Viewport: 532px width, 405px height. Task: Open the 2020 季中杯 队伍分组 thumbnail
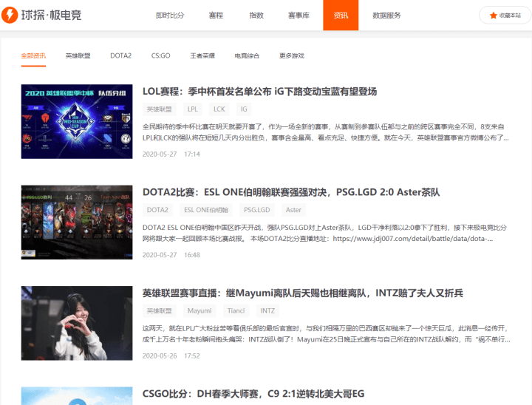click(77, 121)
